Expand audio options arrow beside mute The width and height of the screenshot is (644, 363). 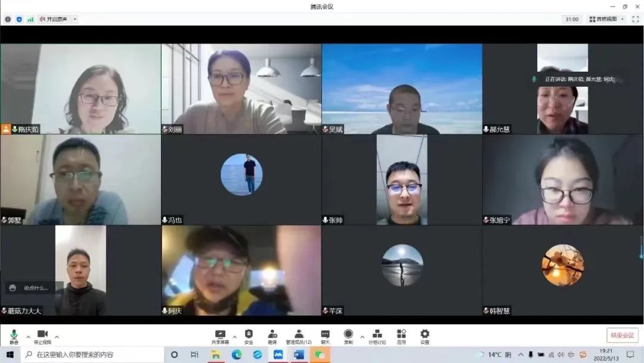point(28,336)
